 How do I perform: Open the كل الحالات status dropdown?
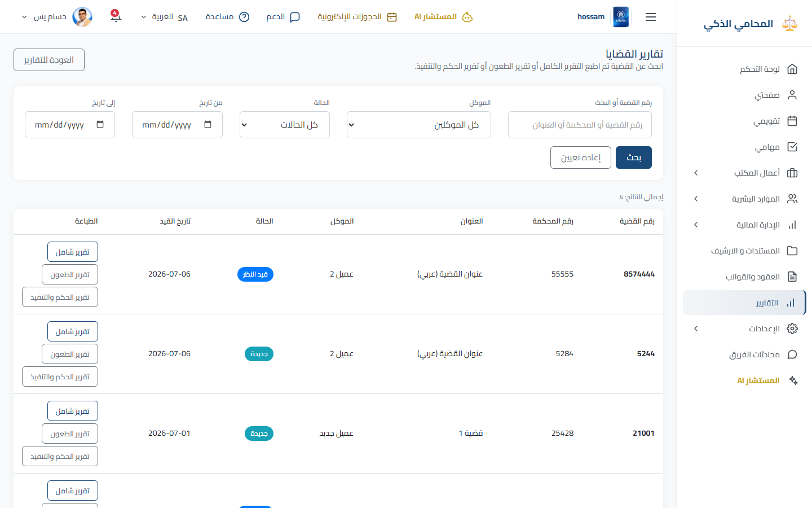tap(285, 125)
